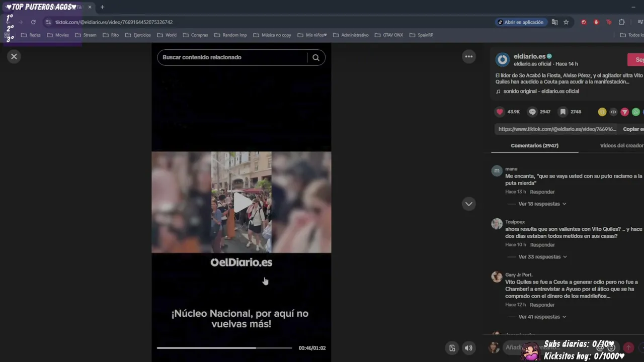Screen dimensions: 644x362
Task: Open Tosipoex's profile avatar
Action: coord(497,224)
